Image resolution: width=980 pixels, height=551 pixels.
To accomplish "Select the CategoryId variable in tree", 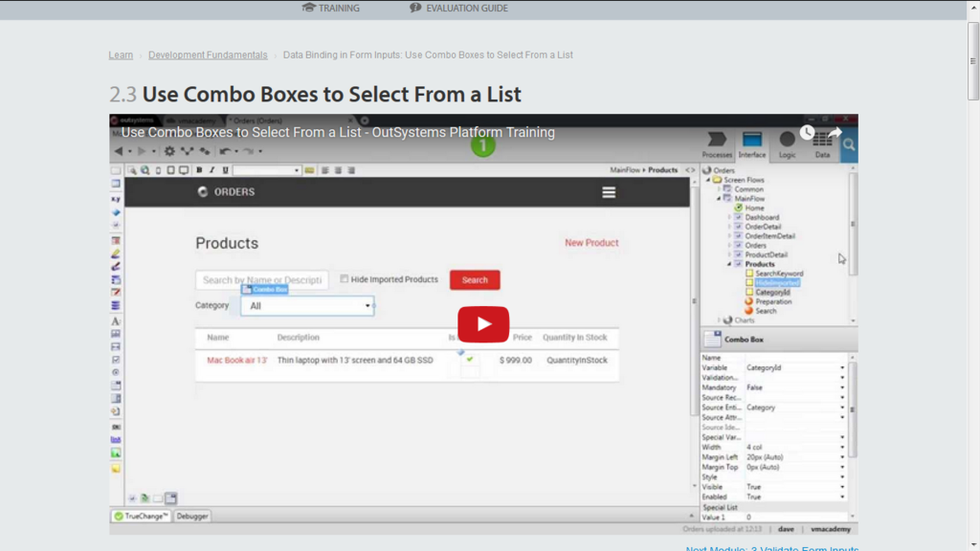I will click(772, 293).
